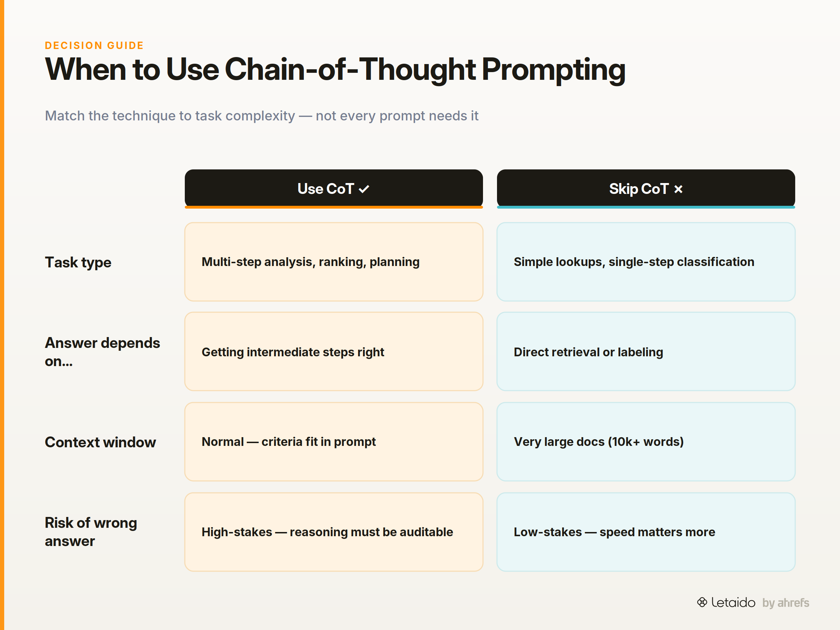Select the Use CoT column header
This screenshot has height=630, width=840.
point(334,189)
